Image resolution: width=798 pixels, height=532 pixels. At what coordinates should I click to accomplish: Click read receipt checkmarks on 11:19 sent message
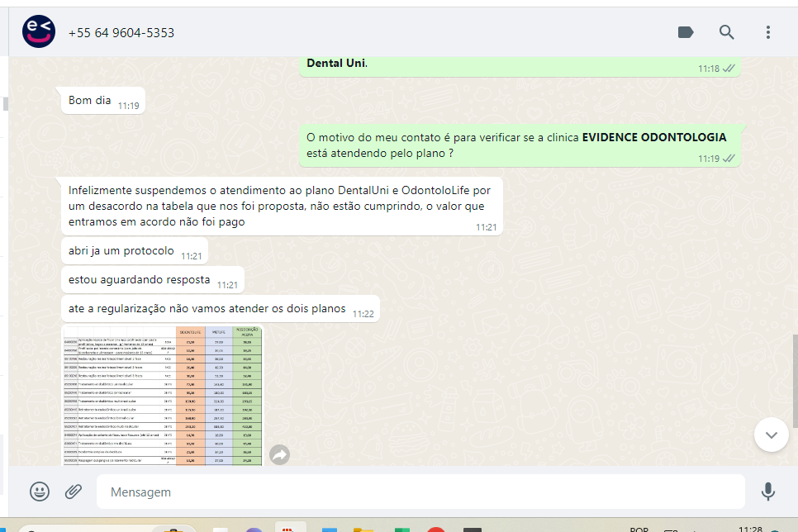point(729,159)
